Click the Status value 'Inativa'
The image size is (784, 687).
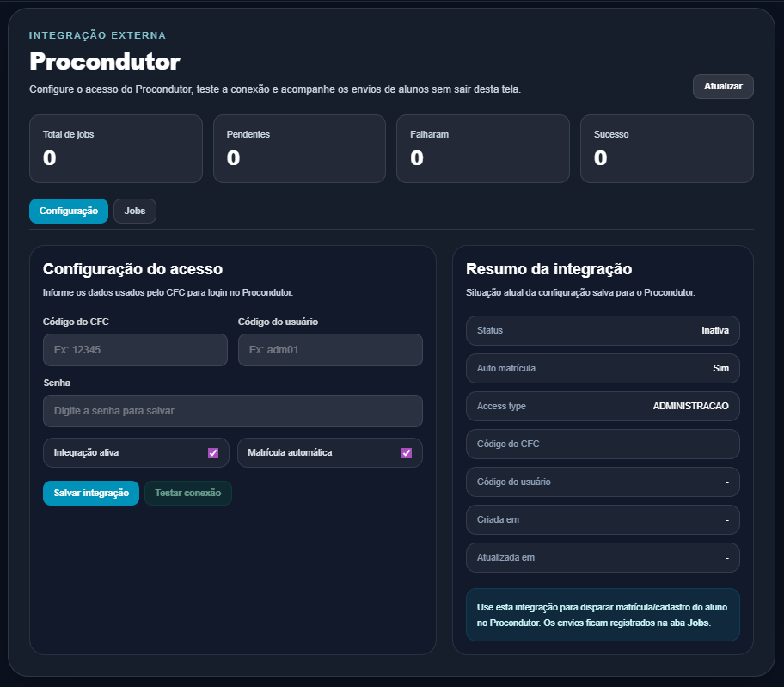715,330
